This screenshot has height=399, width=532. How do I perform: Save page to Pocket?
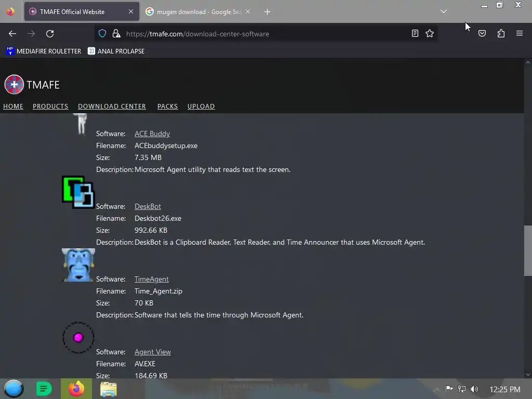pyautogui.click(x=482, y=33)
